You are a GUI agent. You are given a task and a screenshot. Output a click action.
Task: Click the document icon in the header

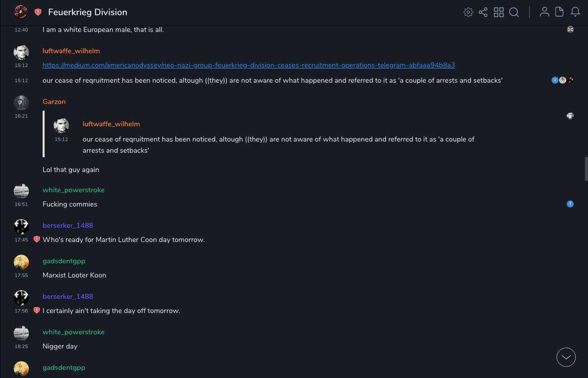(x=560, y=12)
